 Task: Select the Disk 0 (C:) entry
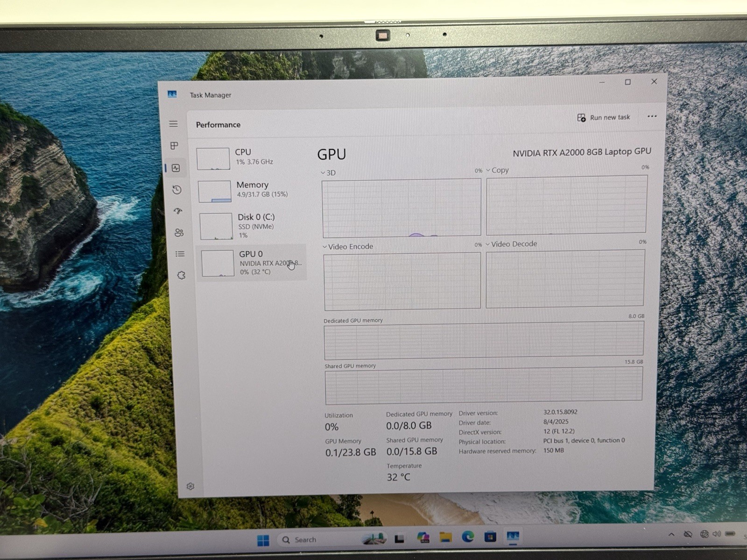pyautogui.click(x=251, y=225)
